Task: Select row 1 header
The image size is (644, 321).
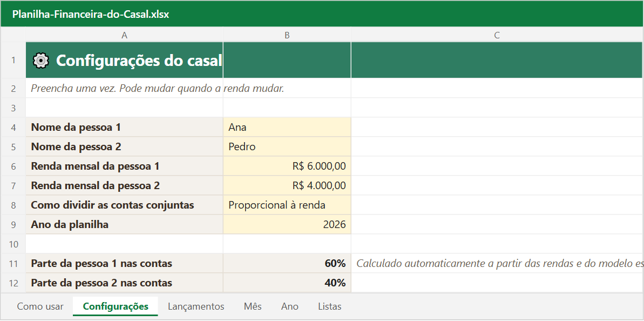Action: [x=13, y=60]
